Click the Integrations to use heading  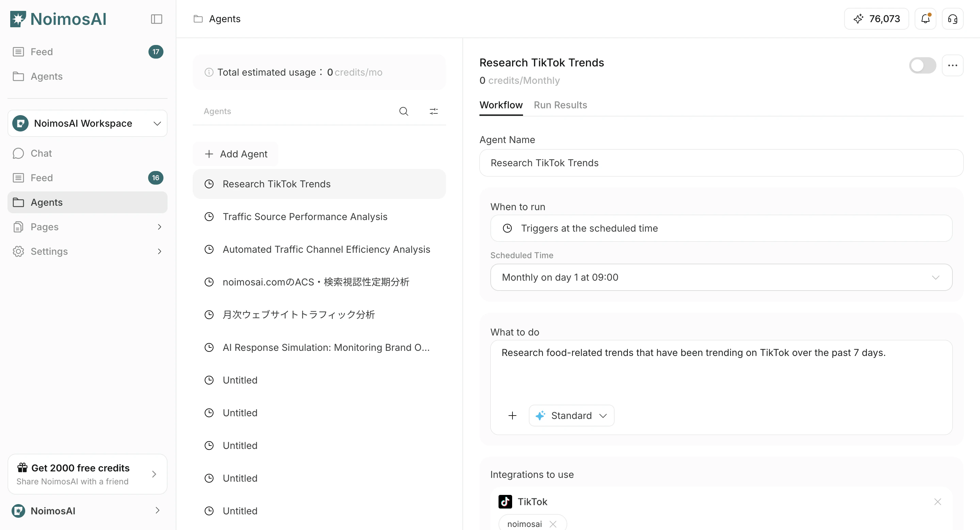click(532, 474)
